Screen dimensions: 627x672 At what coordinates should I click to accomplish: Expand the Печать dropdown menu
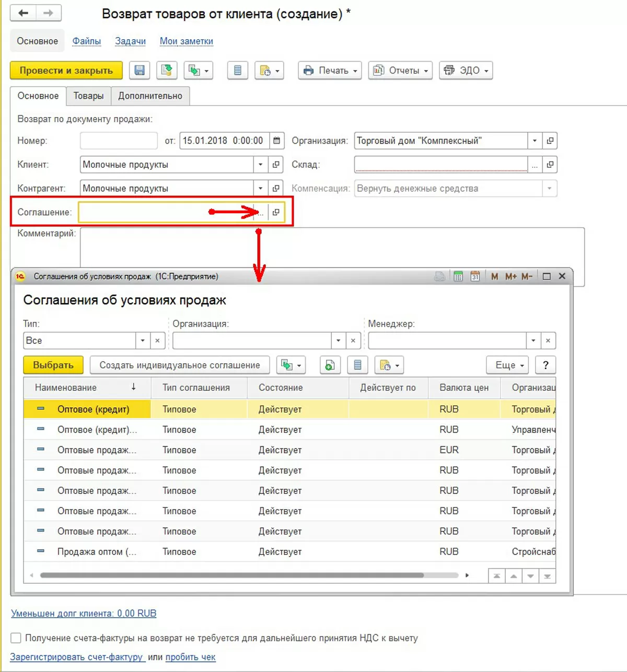(331, 71)
